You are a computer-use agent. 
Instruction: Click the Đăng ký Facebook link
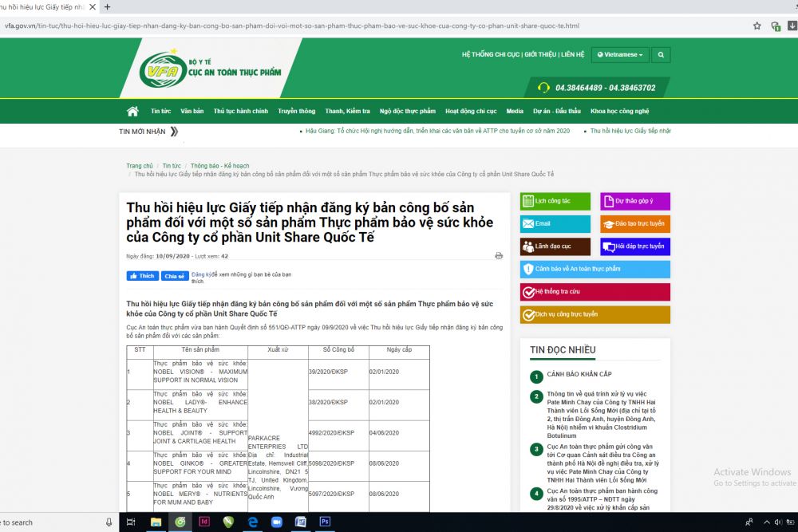point(201,274)
